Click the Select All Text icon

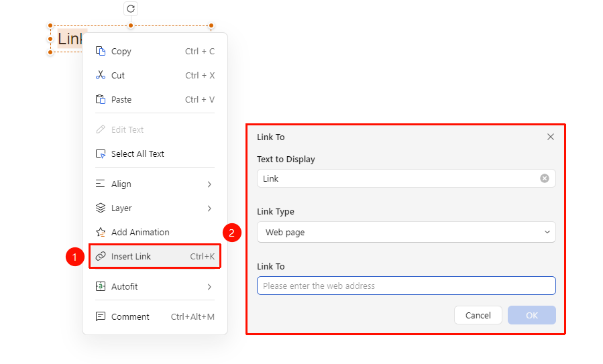pos(101,154)
